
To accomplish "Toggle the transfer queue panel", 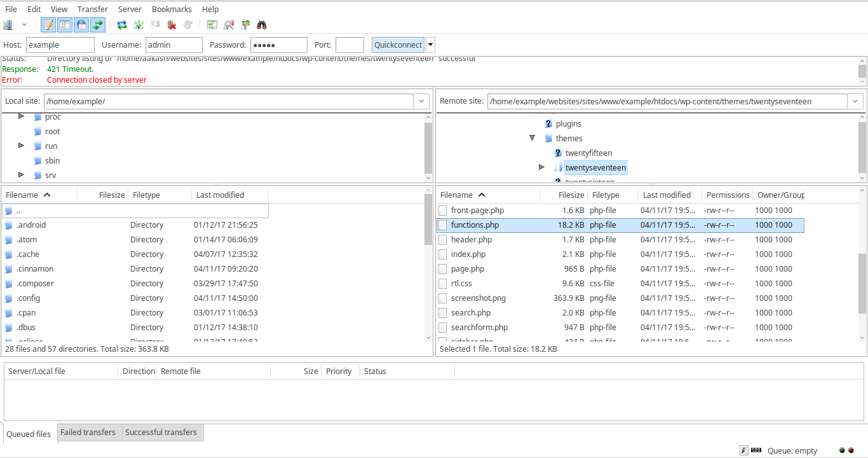I will pyautogui.click(x=97, y=24).
